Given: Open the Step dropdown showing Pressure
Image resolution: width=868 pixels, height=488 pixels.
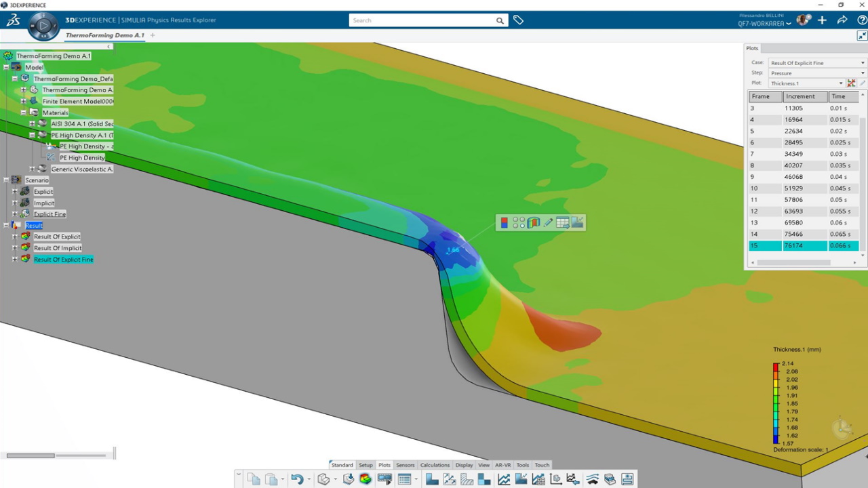Looking at the screenshot, I should 817,73.
